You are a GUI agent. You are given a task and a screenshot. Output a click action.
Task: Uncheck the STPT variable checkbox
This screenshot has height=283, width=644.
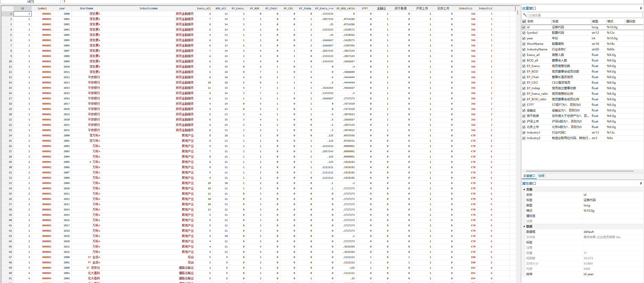coord(524,105)
